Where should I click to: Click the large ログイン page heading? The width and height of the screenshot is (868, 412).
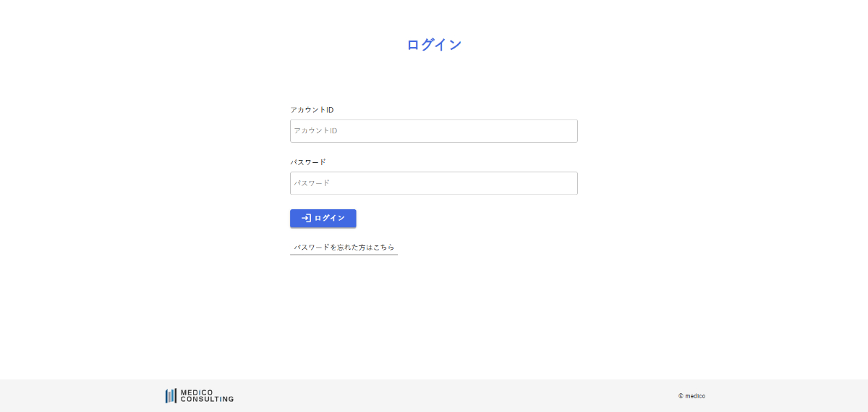[434, 45]
